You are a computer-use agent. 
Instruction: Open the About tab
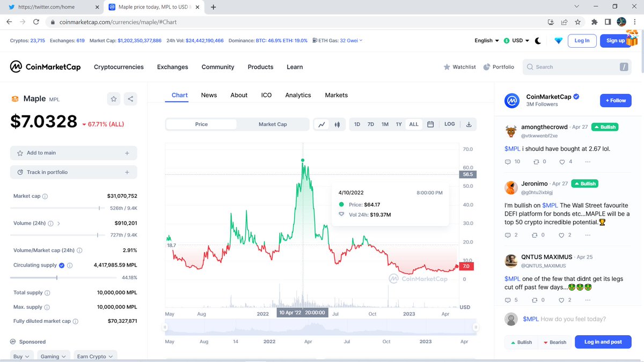[x=239, y=95]
